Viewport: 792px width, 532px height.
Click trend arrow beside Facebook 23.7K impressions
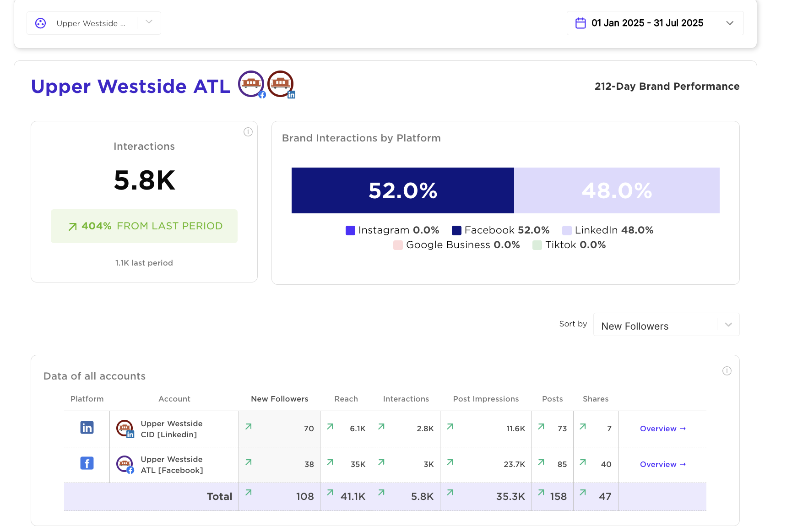(x=450, y=462)
